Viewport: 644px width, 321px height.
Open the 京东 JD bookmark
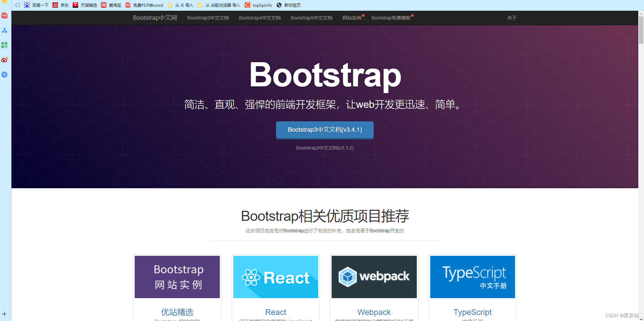pyautogui.click(x=61, y=5)
